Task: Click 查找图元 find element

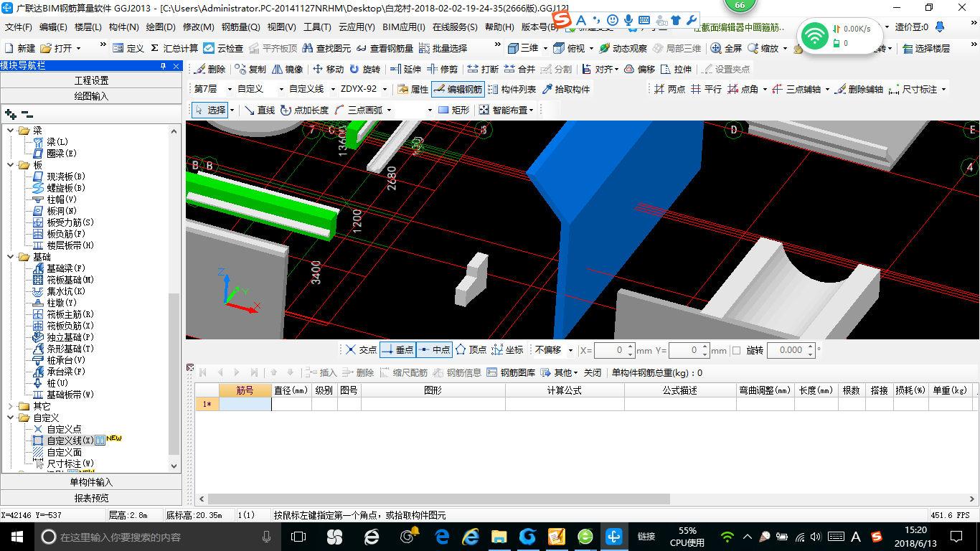Action: pyautogui.click(x=327, y=48)
